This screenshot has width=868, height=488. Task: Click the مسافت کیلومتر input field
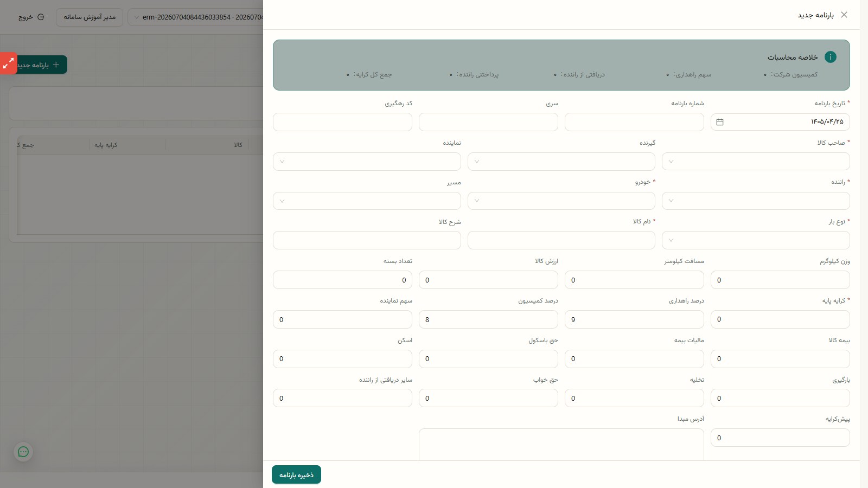coord(634,280)
